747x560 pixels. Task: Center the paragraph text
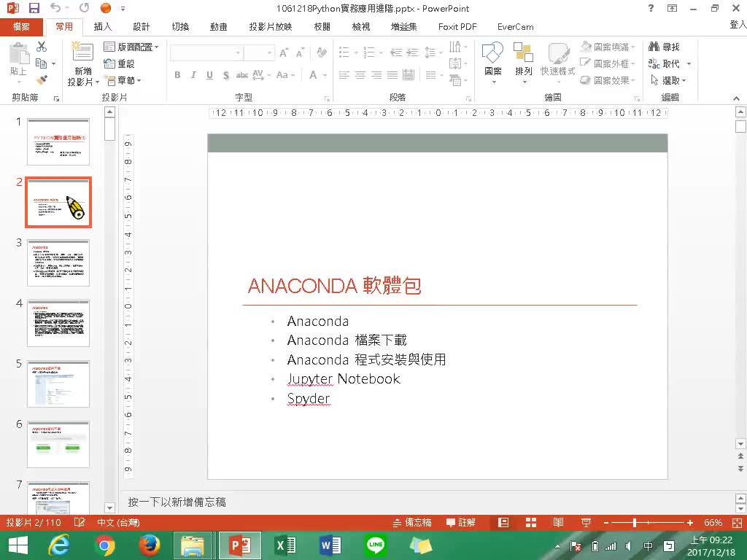click(x=360, y=75)
